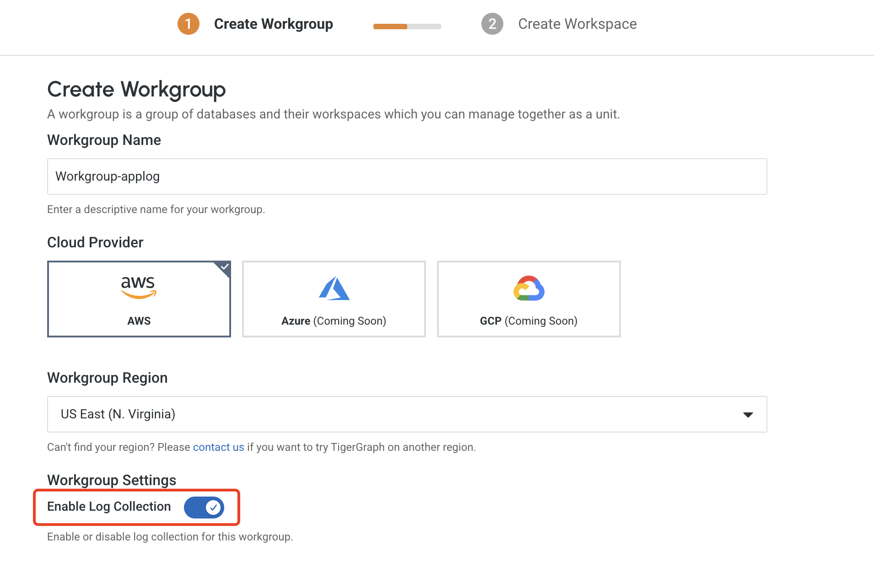
Task: Click the dropdown arrow on Workgroup Region
Action: 748,414
